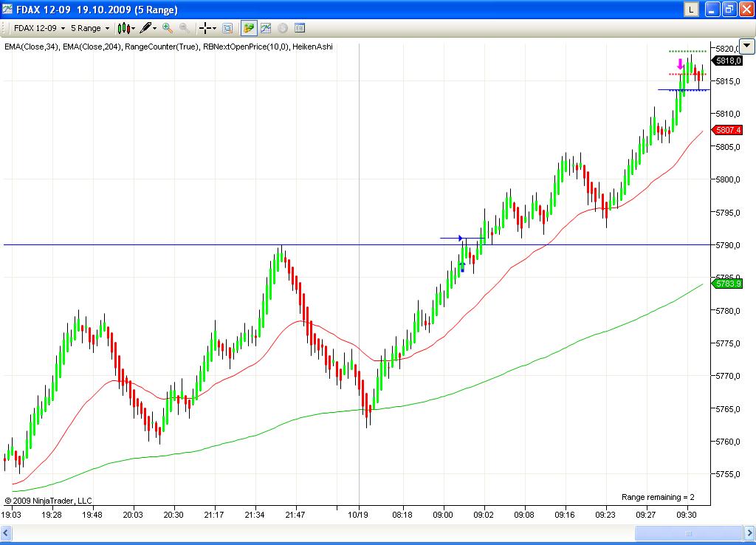Image resolution: width=756 pixels, height=545 pixels.
Task: Select the pen drawing tools icon
Action: point(146,28)
